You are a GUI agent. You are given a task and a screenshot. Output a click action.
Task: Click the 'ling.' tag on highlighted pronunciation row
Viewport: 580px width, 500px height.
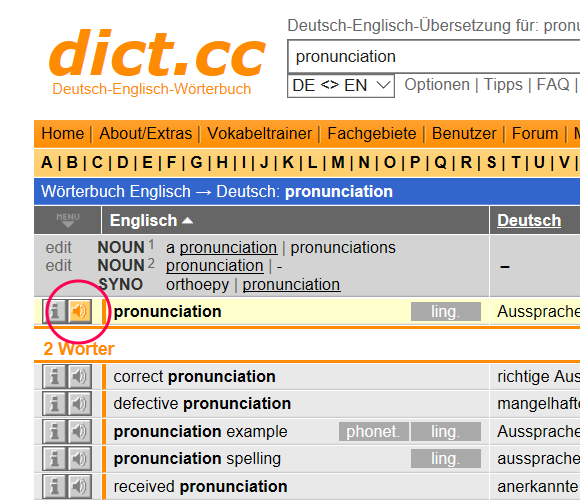coord(446,311)
